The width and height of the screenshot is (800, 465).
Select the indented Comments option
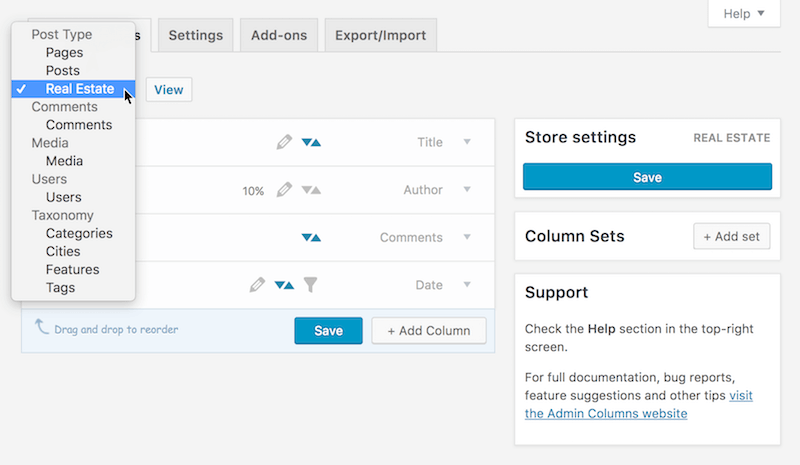pos(73,125)
